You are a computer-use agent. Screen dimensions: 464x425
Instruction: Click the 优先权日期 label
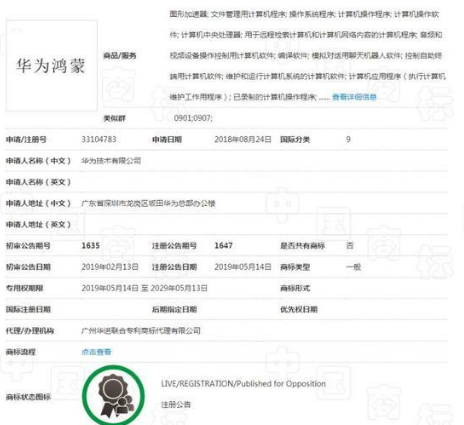coord(299,310)
